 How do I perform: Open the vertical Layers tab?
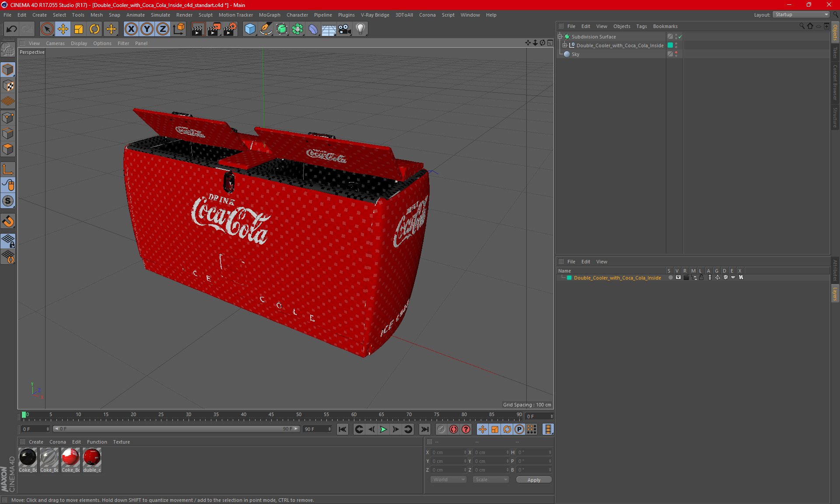point(835,293)
